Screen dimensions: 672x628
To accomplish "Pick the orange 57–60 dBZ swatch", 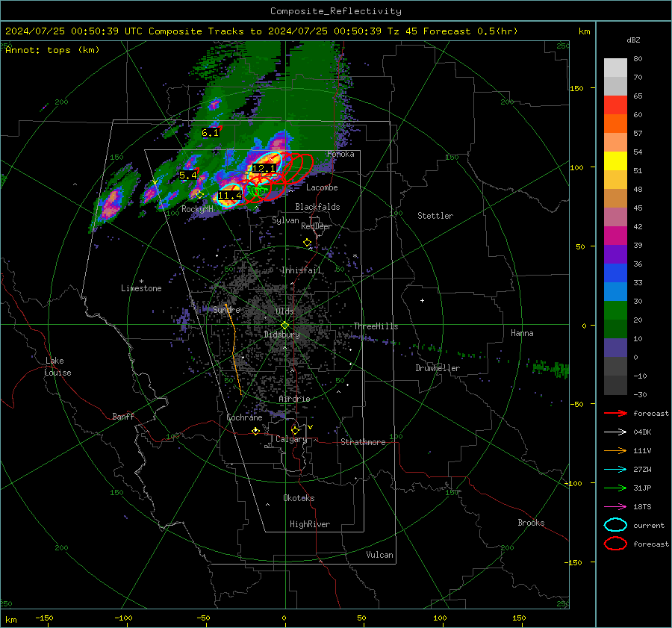I will (615, 124).
